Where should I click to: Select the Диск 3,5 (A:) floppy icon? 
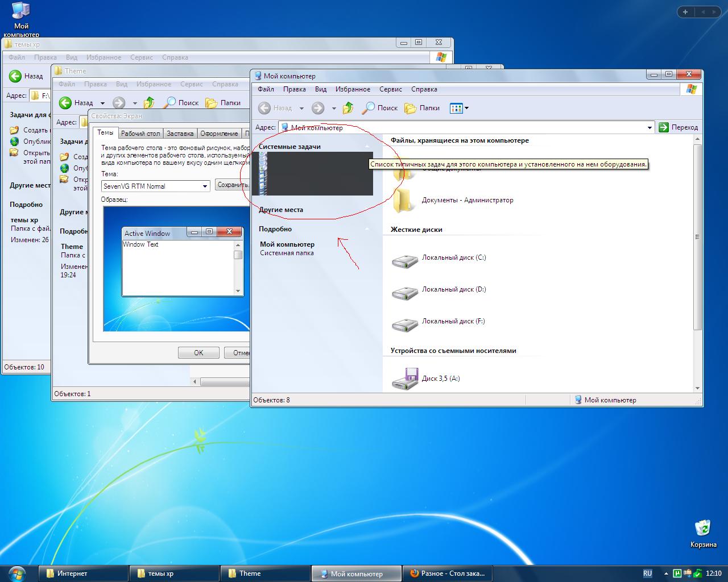404,379
